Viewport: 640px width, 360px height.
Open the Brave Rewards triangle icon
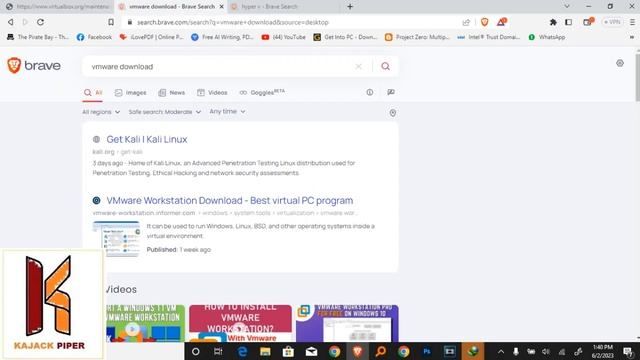coord(501,22)
